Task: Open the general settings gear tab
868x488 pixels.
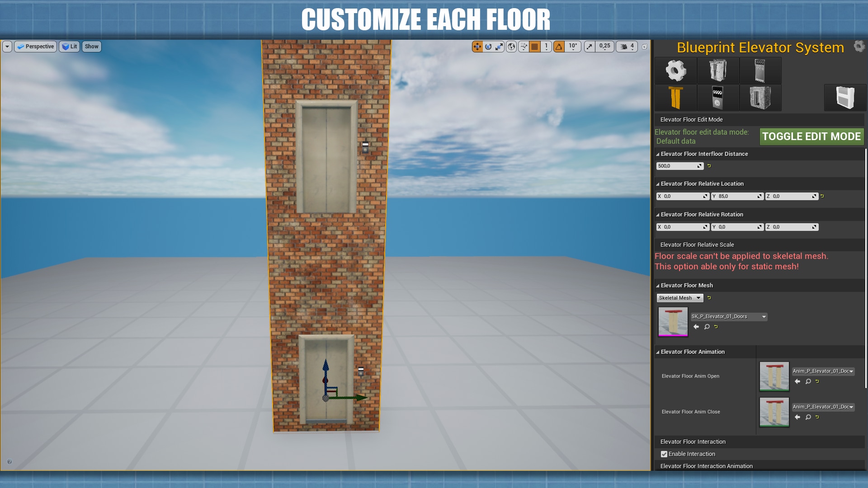Action: point(675,70)
